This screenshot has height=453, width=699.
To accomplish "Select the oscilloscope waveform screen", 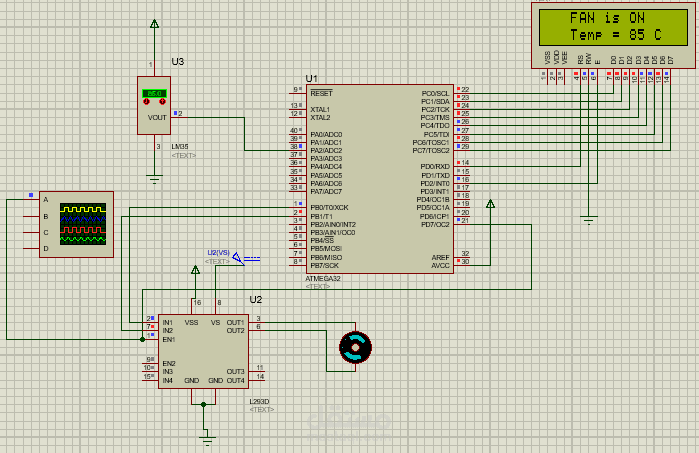I will coord(83,224).
